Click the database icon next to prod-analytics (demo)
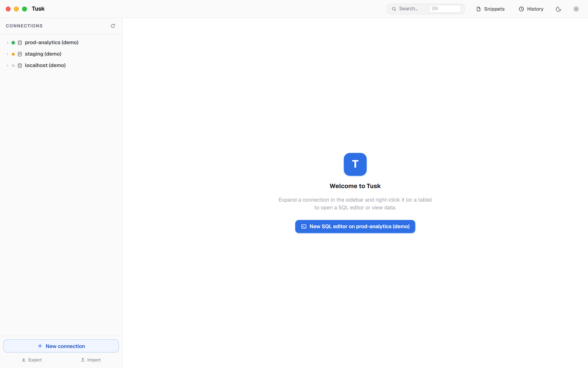Screen dimensions: 588x368 tap(20, 43)
